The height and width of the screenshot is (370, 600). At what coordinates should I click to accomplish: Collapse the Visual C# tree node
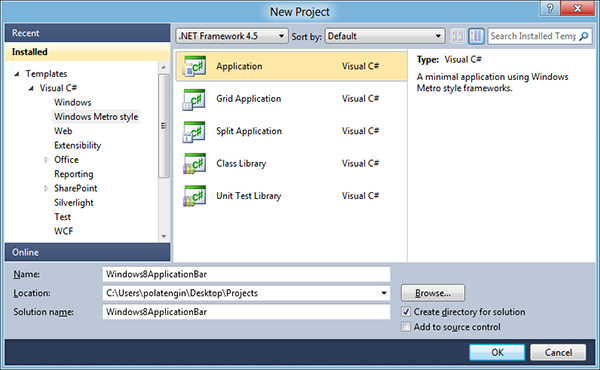[x=31, y=88]
